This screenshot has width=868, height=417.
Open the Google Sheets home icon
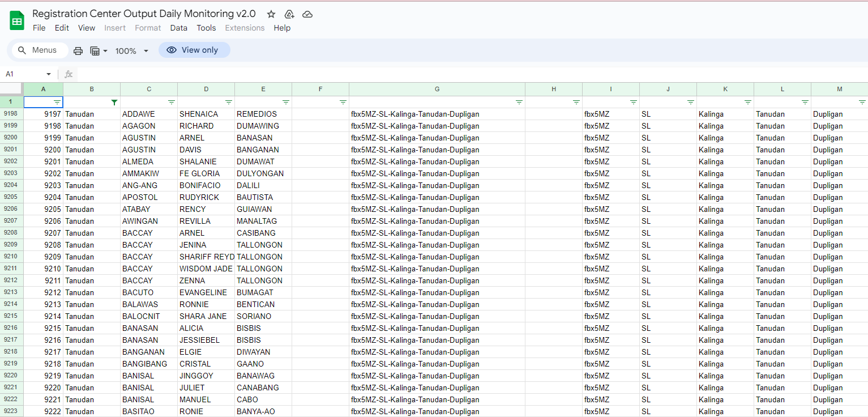[17, 21]
